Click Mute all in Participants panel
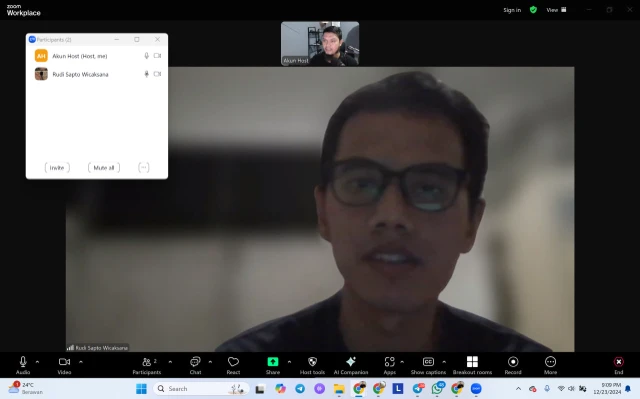This screenshot has height=399, width=640. click(104, 168)
